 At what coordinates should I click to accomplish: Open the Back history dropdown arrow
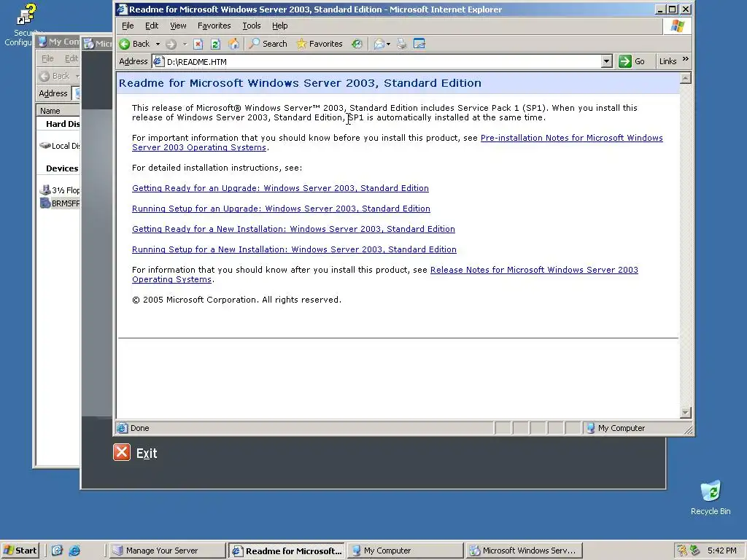point(158,44)
